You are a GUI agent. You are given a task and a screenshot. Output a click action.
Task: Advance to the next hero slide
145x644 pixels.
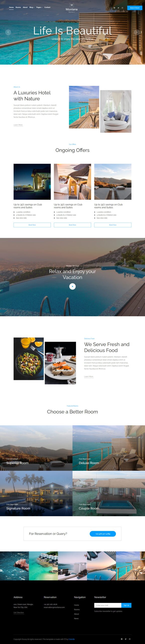[137, 32]
